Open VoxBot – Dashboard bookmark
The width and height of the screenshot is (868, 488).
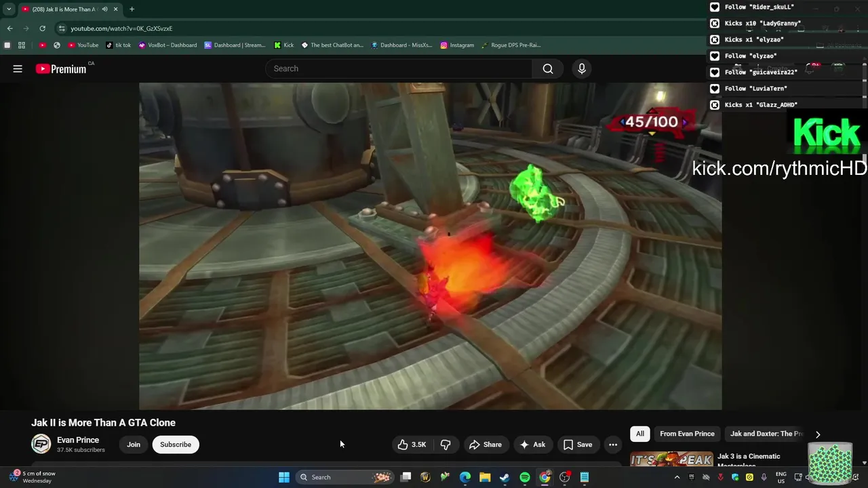click(x=167, y=45)
